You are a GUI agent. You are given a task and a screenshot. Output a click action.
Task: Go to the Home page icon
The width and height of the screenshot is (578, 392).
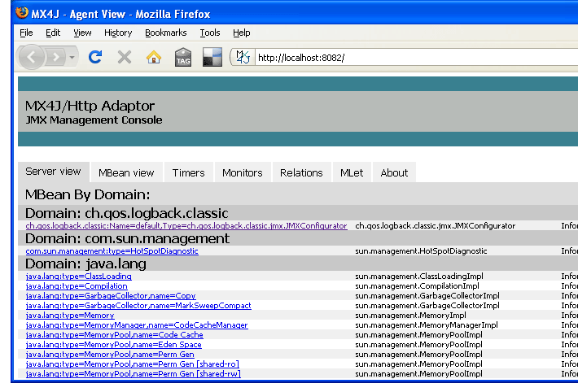coord(154,57)
